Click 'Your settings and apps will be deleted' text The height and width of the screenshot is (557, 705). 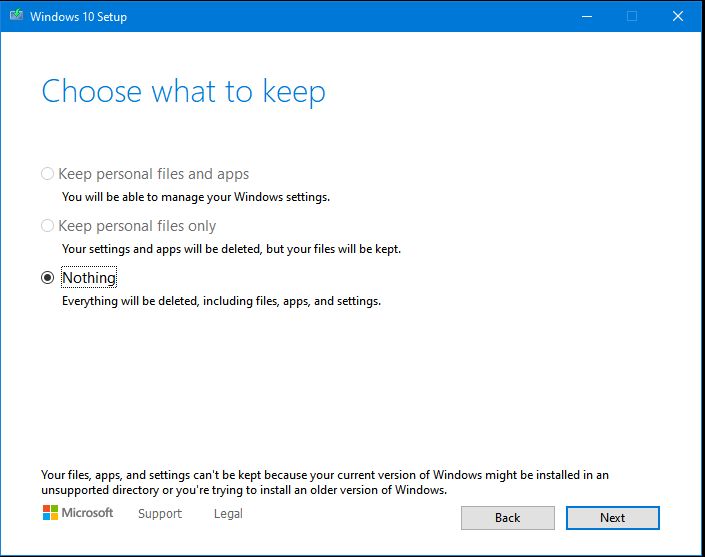(231, 249)
